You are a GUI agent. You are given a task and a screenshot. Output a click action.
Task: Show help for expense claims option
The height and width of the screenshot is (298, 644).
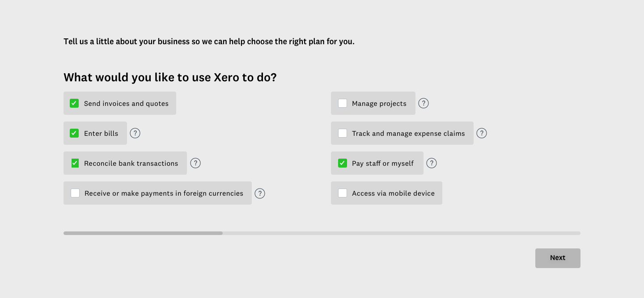[482, 133]
